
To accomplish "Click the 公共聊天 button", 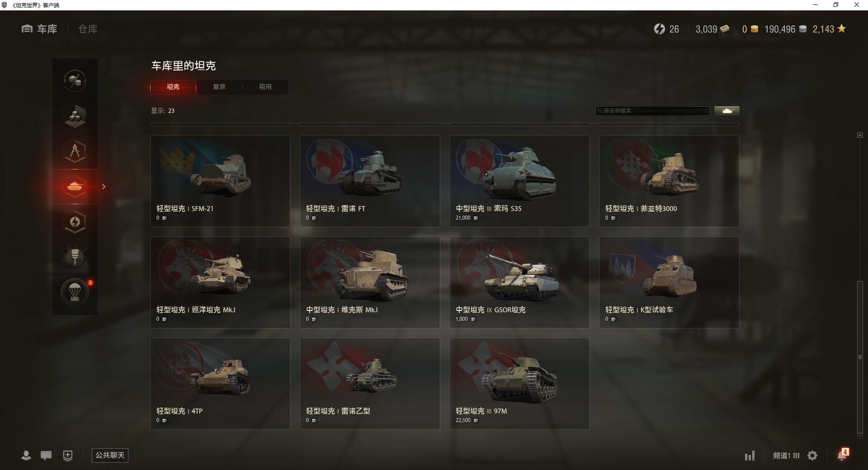I will coord(110,456).
